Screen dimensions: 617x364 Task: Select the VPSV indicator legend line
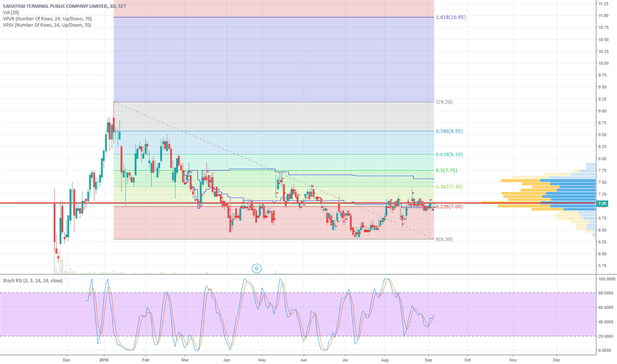click(x=47, y=25)
